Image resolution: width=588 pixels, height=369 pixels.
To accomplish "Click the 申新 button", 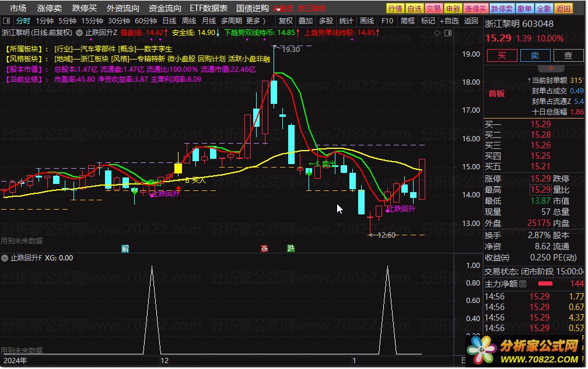I will [453, 9].
